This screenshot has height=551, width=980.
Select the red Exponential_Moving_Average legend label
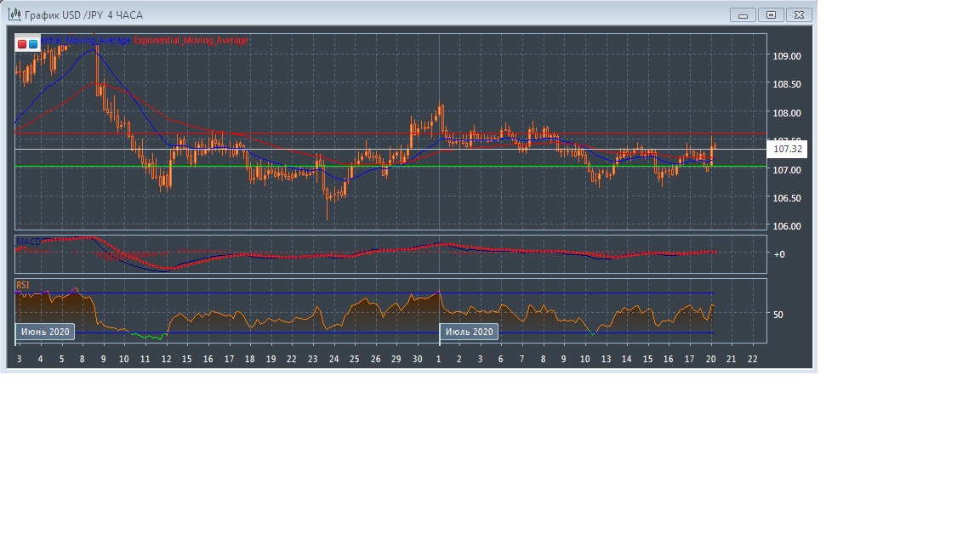[191, 40]
